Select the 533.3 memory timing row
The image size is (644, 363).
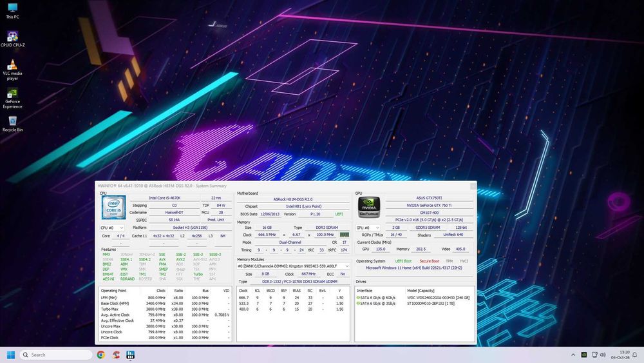[293, 304]
